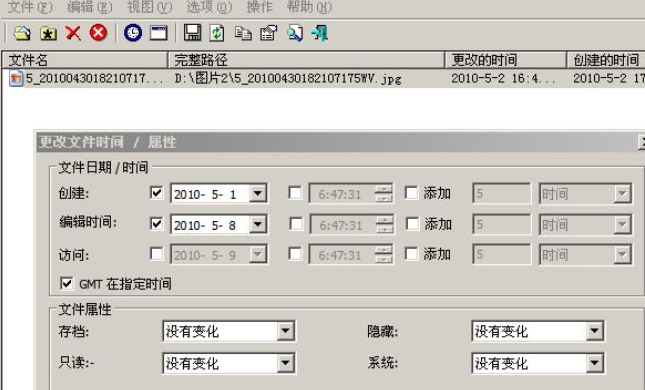Open the 选项(O) menu
Image resolution: width=645 pixels, height=390 pixels.
209,7
